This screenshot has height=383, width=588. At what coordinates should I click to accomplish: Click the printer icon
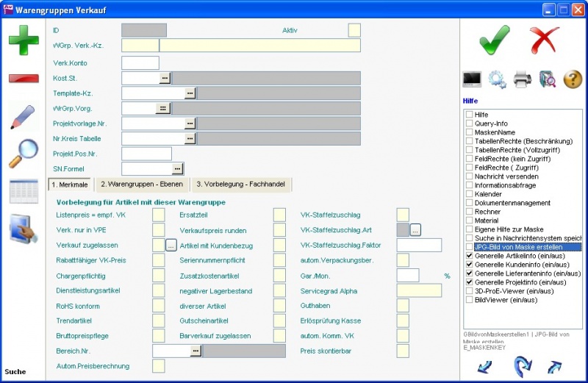[x=522, y=79]
